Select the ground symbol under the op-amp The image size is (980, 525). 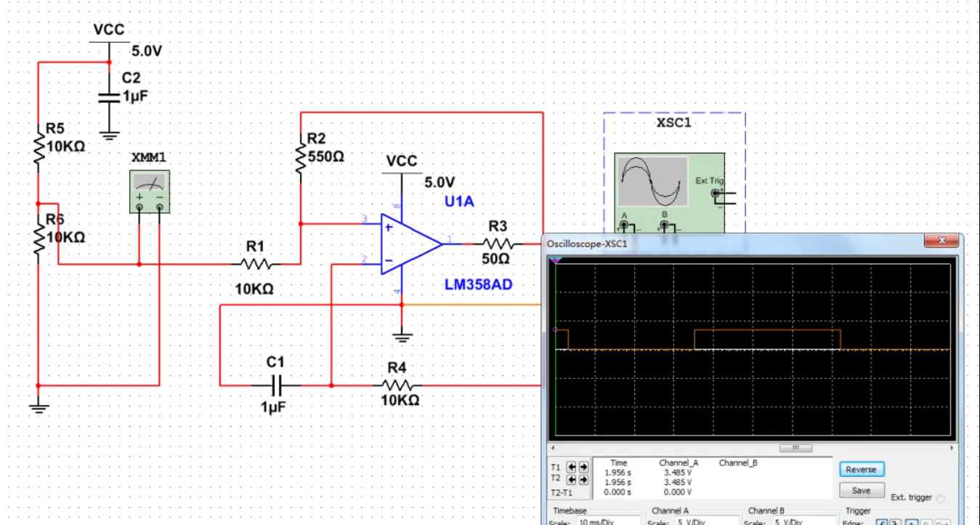[402, 337]
